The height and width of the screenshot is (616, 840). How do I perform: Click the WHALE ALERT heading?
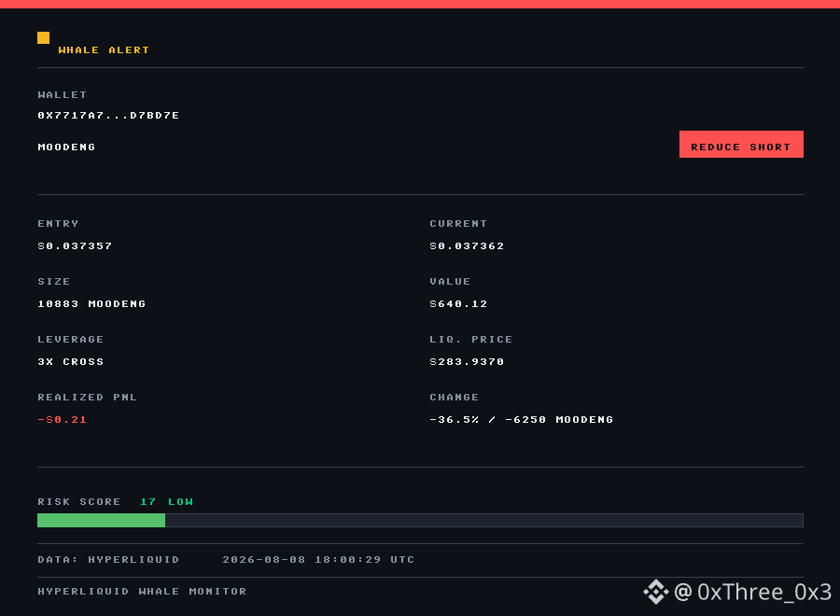click(x=104, y=49)
